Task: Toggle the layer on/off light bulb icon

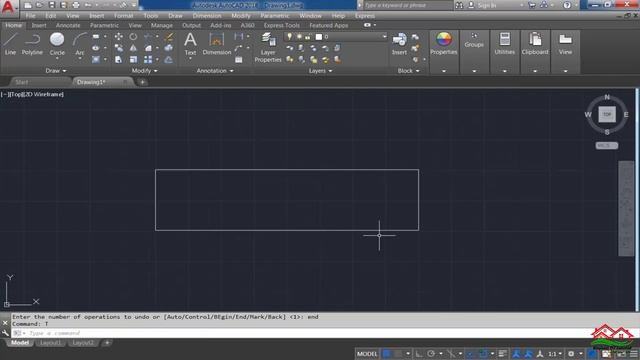Action: coord(289,37)
